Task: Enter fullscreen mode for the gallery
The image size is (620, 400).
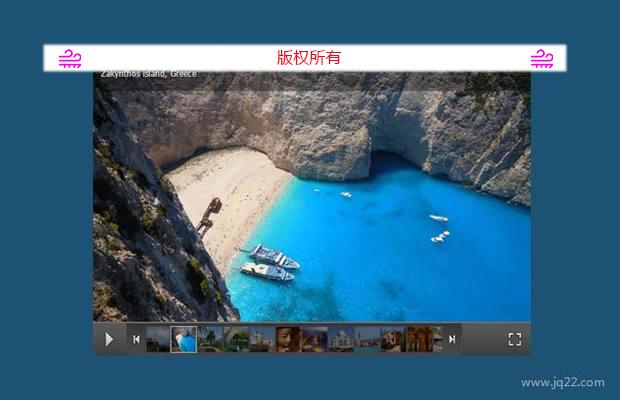Action: [x=515, y=339]
